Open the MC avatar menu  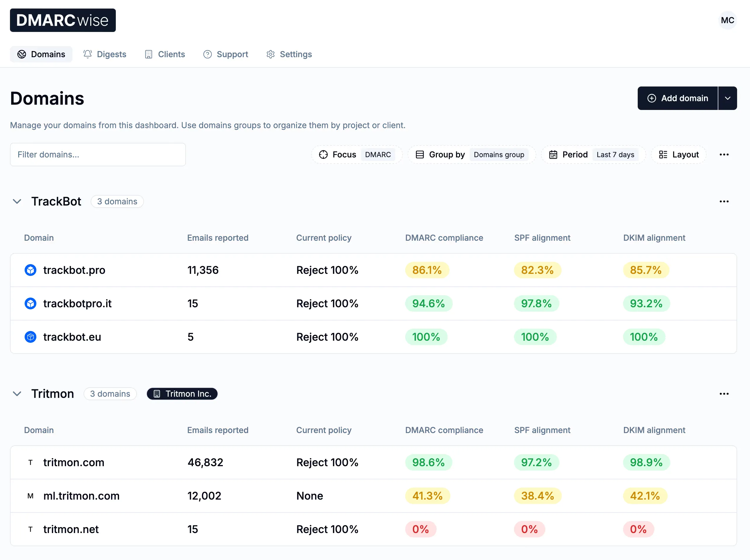(727, 20)
